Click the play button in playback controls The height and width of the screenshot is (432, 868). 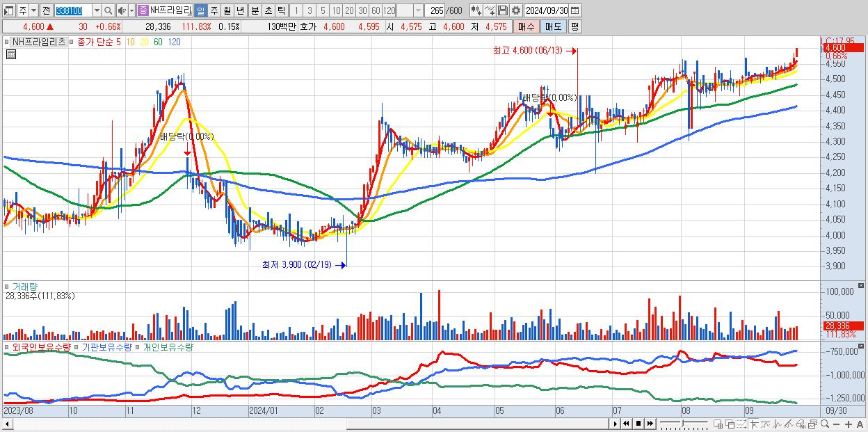[x=616, y=424]
